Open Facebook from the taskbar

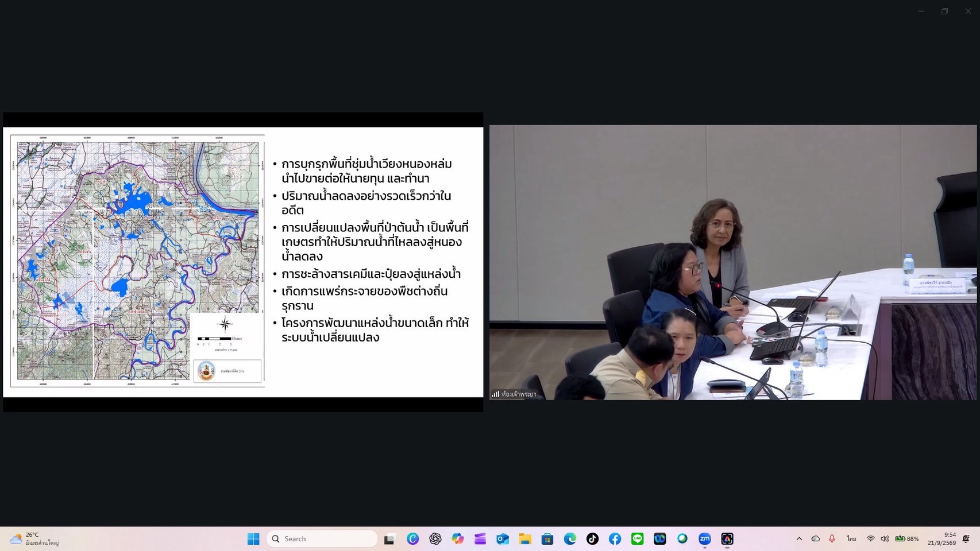click(x=615, y=539)
